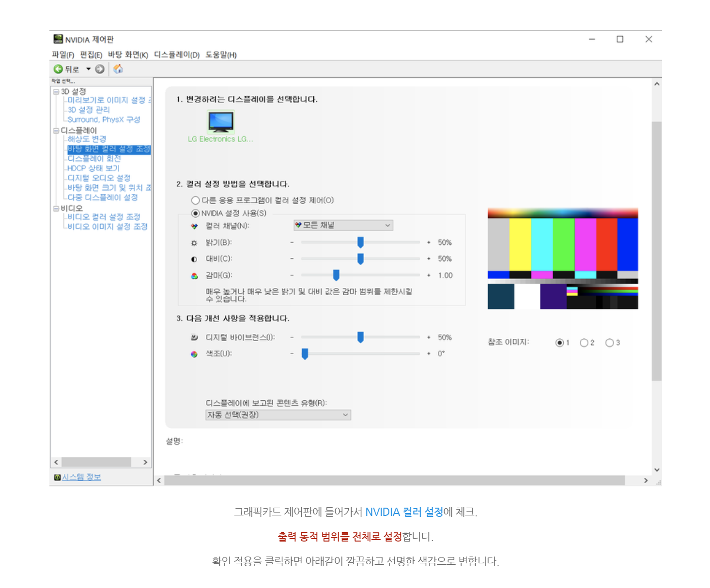This screenshot has width=710, height=588.
Task: Open back history dropdown arrow next to 뒤로
Action: click(x=89, y=69)
